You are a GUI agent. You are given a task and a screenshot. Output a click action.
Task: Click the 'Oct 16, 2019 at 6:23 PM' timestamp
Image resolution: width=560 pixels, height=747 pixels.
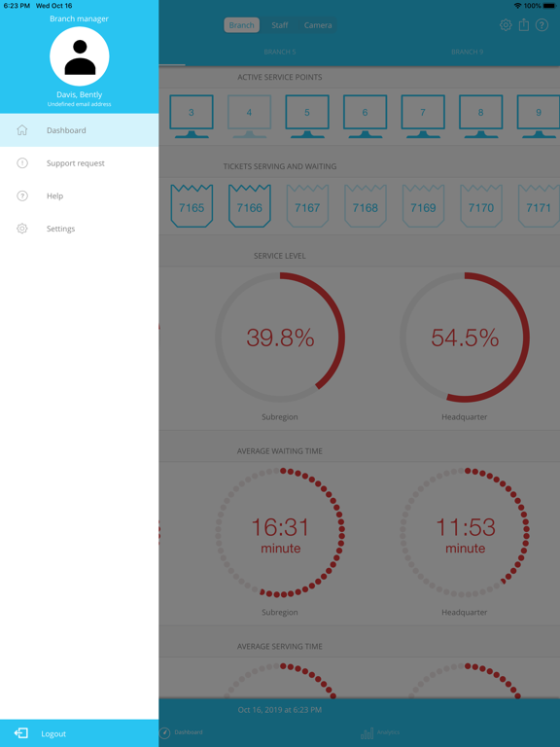[x=280, y=710]
